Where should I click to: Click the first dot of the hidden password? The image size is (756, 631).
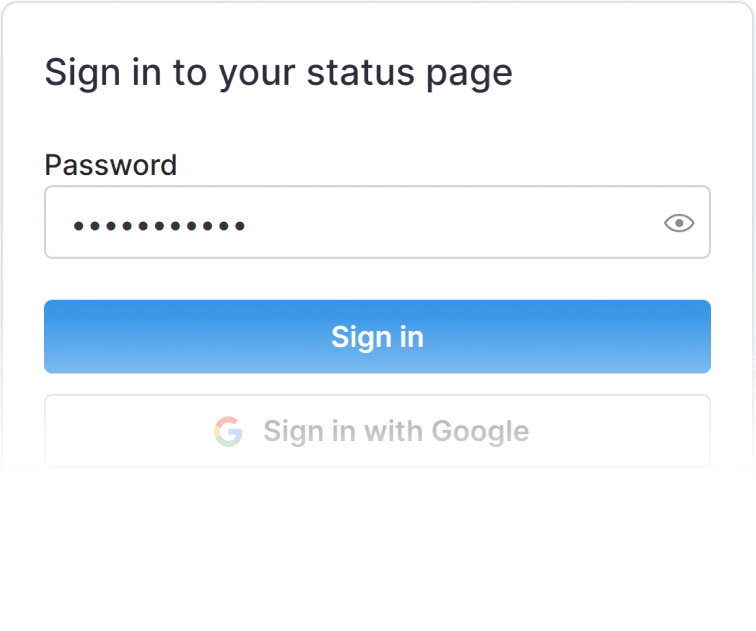pyautogui.click(x=79, y=225)
